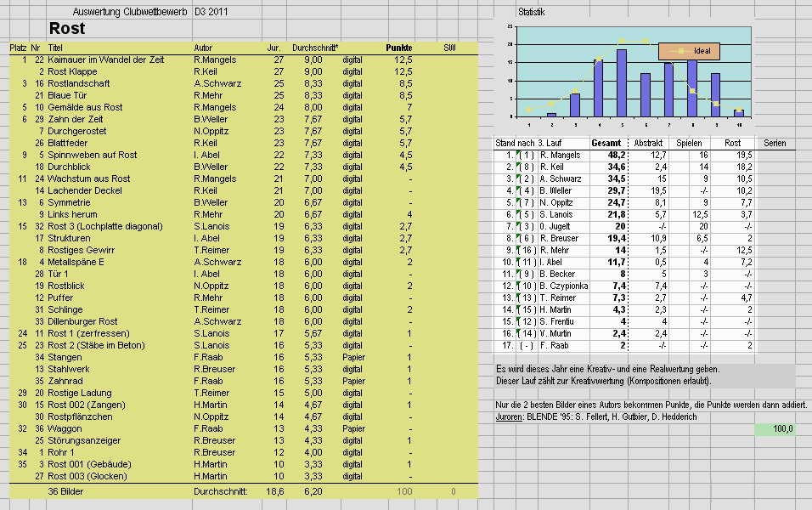812x510 pixels.
Task: Click the bold 'Punkte' column header
Action: [x=398, y=48]
